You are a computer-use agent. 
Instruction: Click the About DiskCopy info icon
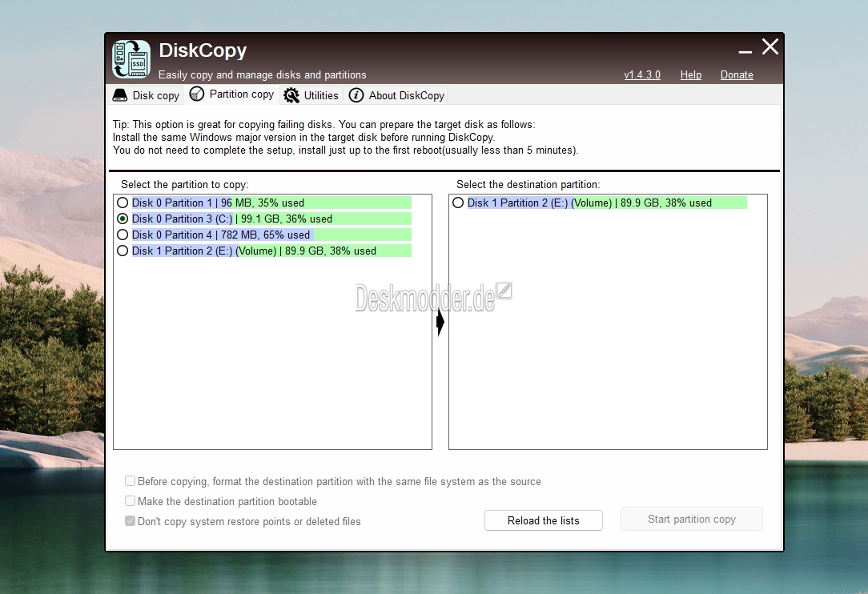coord(356,95)
